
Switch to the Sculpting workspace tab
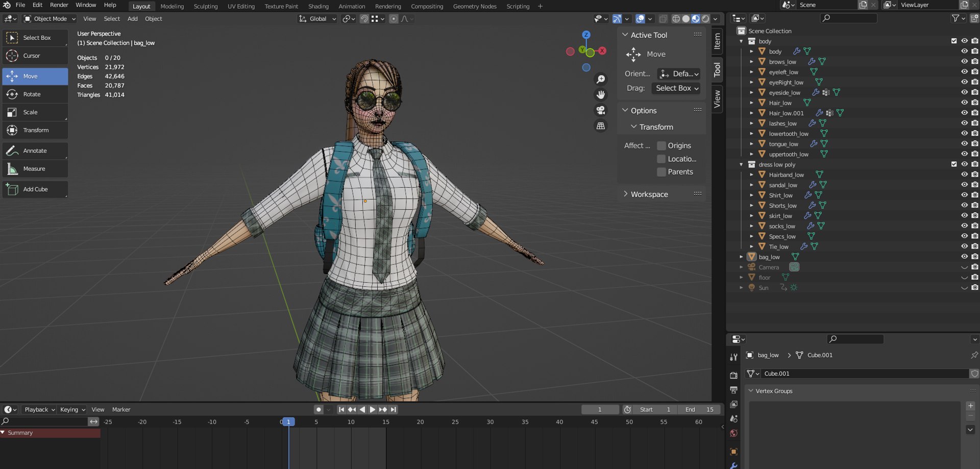206,7
